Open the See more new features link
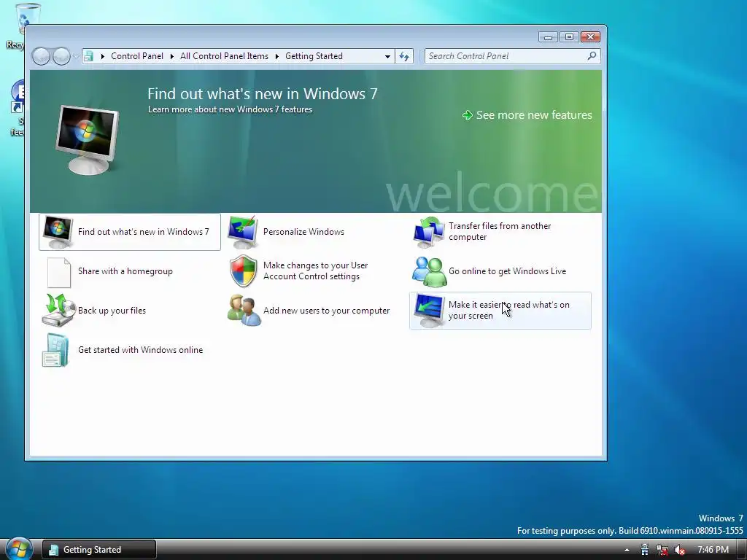Image resolution: width=747 pixels, height=560 pixels. point(534,115)
